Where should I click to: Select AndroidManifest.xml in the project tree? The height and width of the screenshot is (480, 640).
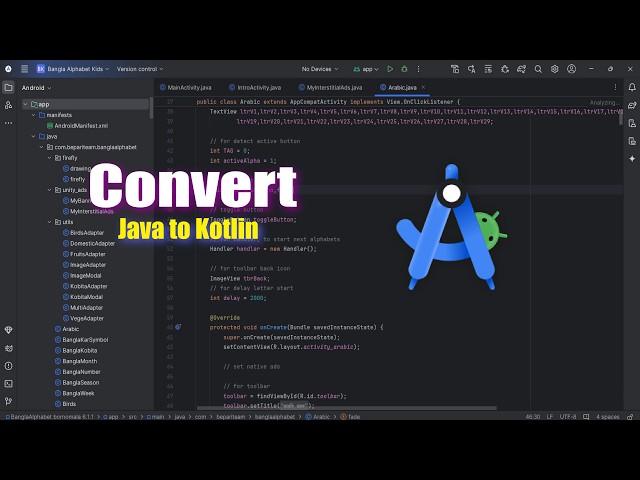(x=78, y=126)
